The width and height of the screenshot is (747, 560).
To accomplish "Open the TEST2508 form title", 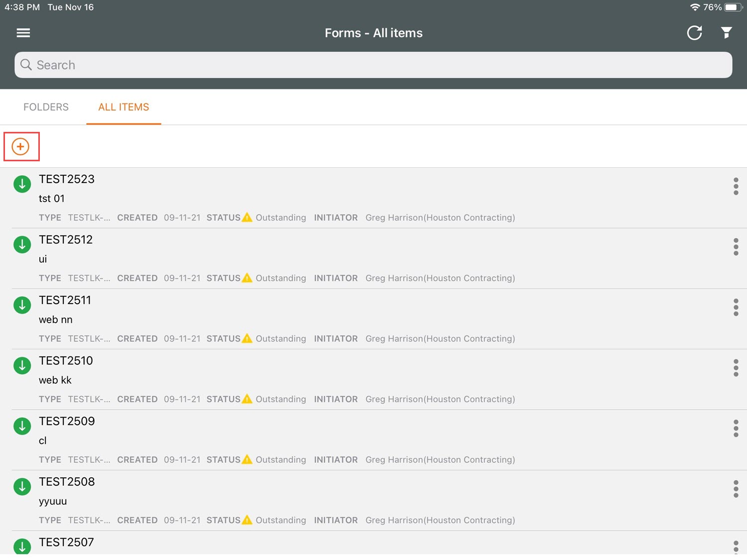I will pyautogui.click(x=67, y=482).
